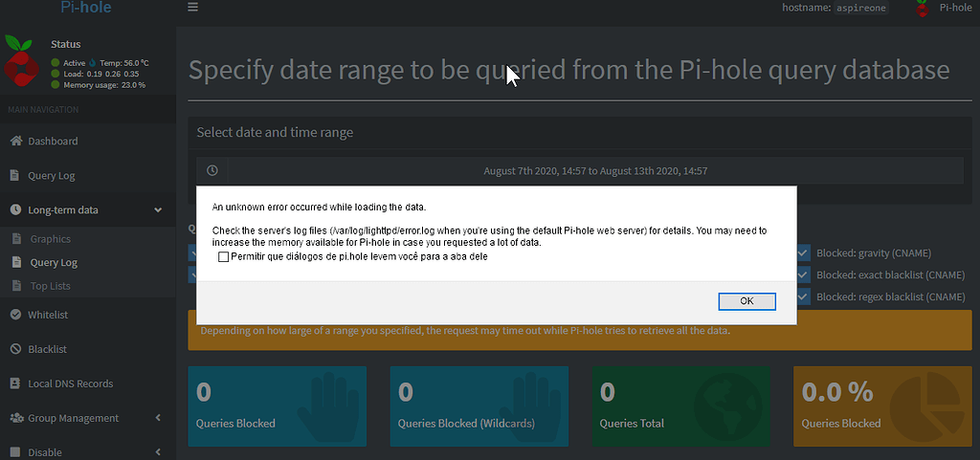Tick the 'Permitir que diálogos de pi.hole' checkbox
This screenshot has width=980, height=460.
[223, 256]
